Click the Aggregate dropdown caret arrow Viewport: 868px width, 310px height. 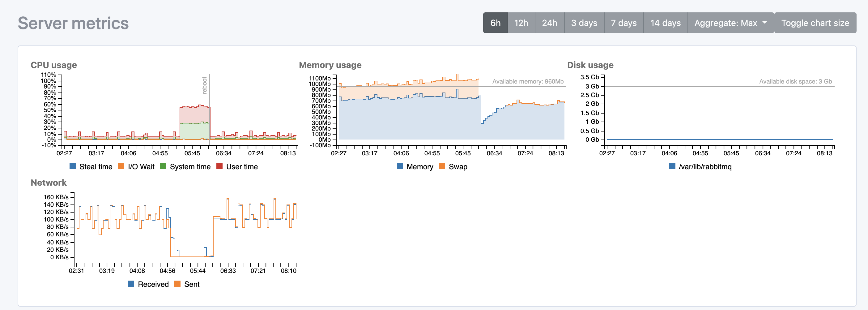(764, 22)
